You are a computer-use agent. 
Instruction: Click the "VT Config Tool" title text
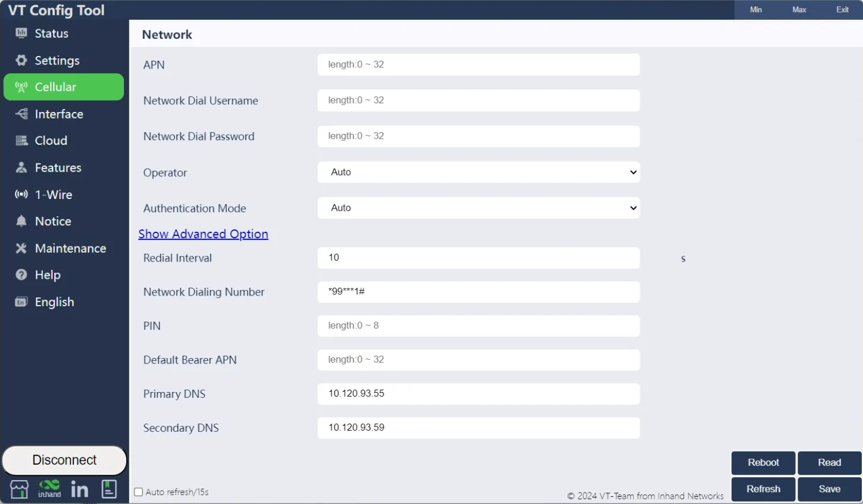56,10
